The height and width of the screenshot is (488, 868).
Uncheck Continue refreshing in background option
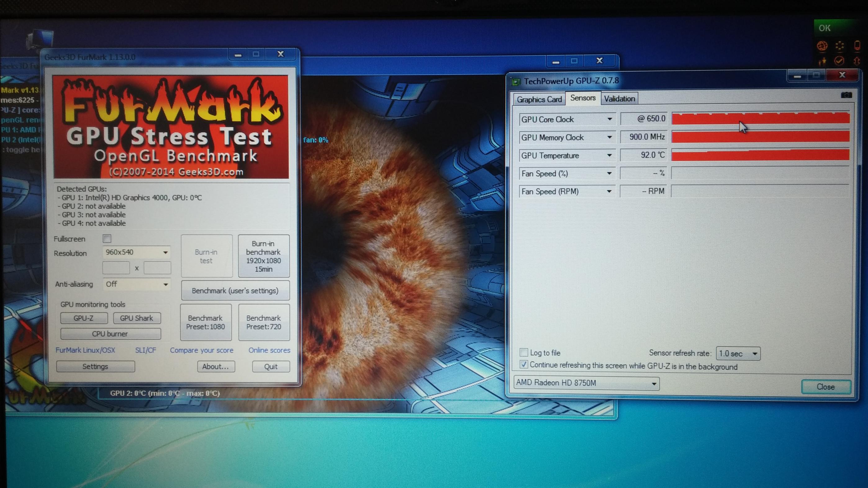pos(524,365)
